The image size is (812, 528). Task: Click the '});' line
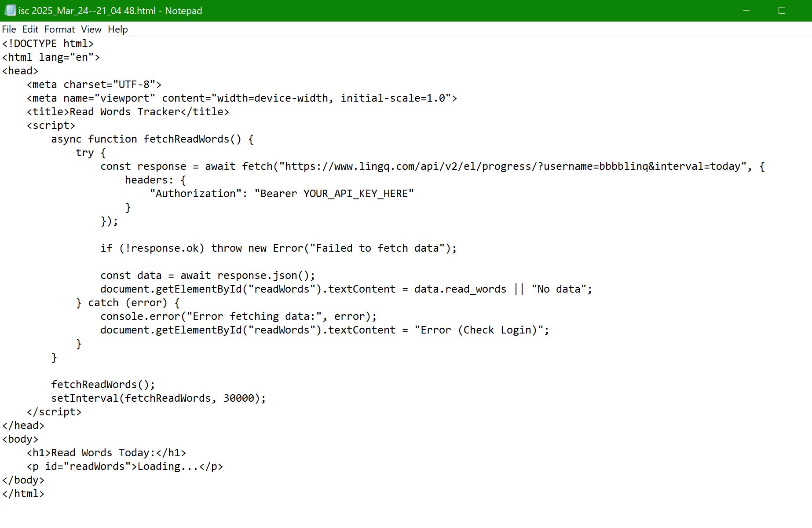(x=110, y=221)
